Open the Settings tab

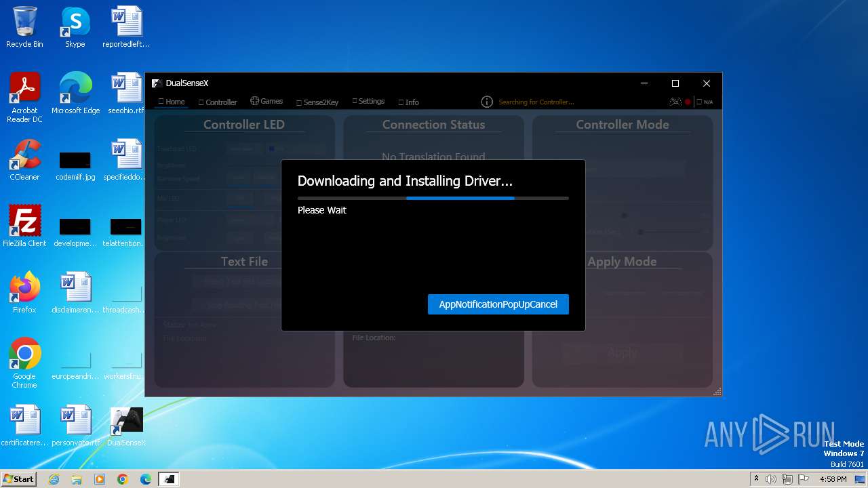pos(368,101)
